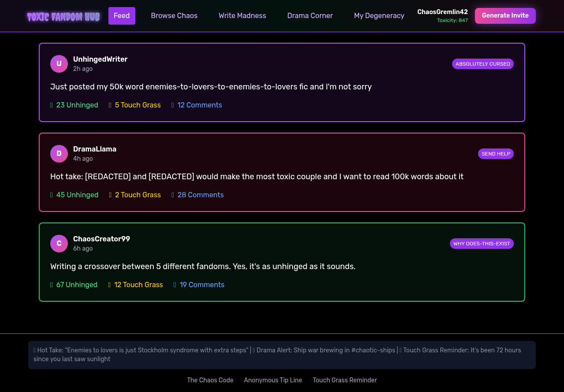The height and width of the screenshot is (392, 564).
Task: Open the Browse Chaos section
Action: tap(174, 15)
